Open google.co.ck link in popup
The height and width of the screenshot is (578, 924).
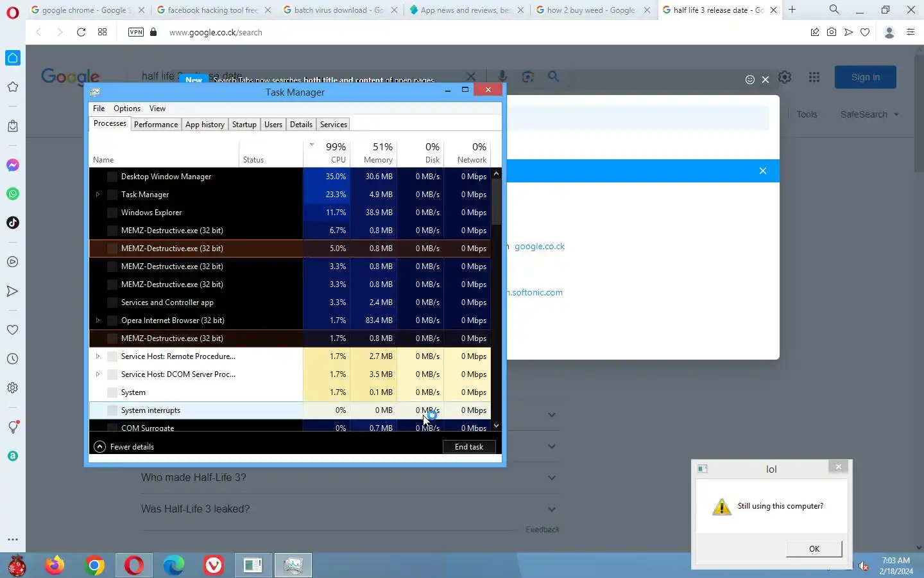[x=539, y=247]
